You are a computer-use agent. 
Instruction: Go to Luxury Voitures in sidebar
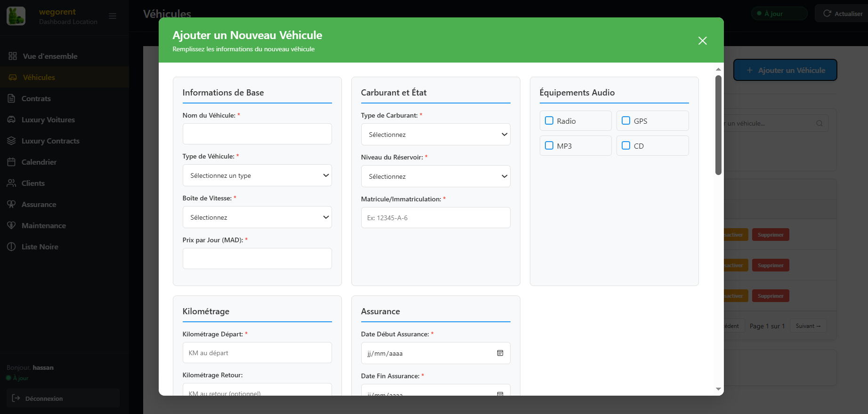48,119
